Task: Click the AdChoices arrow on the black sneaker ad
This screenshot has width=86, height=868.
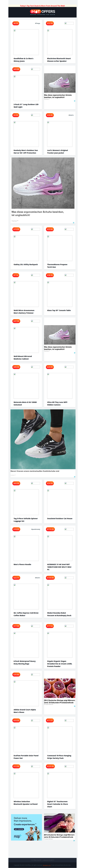Action: pyautogui.click(x=75, y=476)
